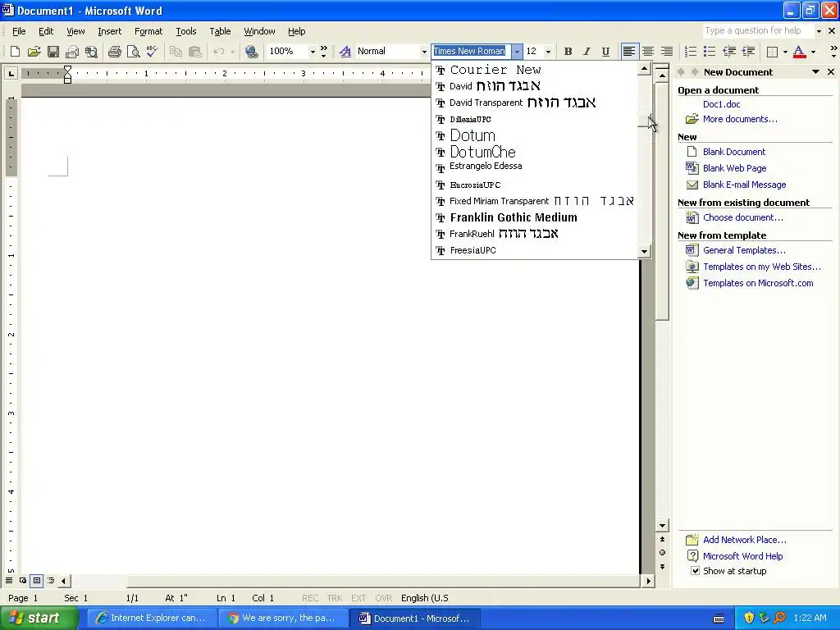The image size is (840, 630).
Task: Switch to the Chrome taskbar window
Action: 282,618
